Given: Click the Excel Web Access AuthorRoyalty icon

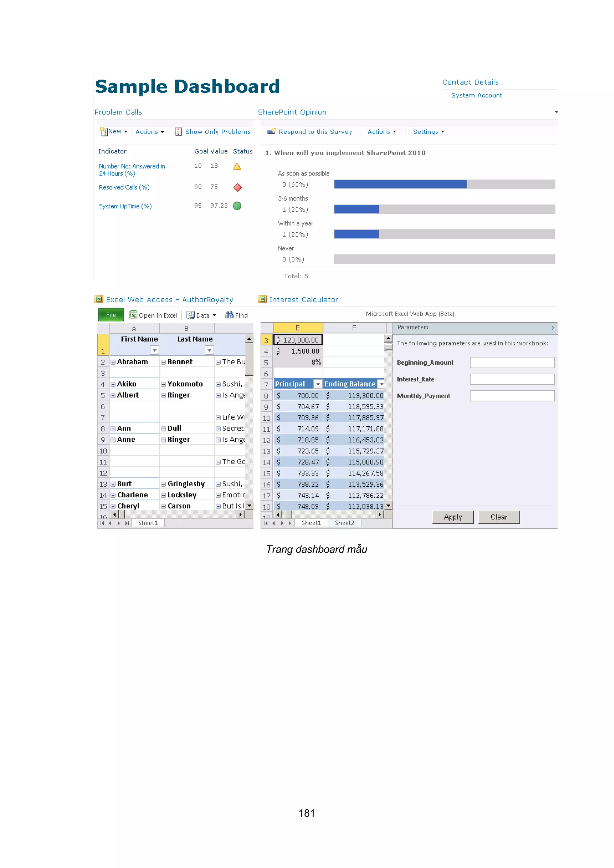Looking at the screenshot, I should [x=99, y=300].
